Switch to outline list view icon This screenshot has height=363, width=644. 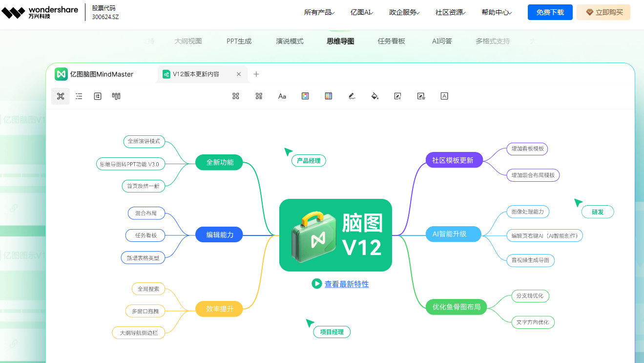tap(79, 96)
